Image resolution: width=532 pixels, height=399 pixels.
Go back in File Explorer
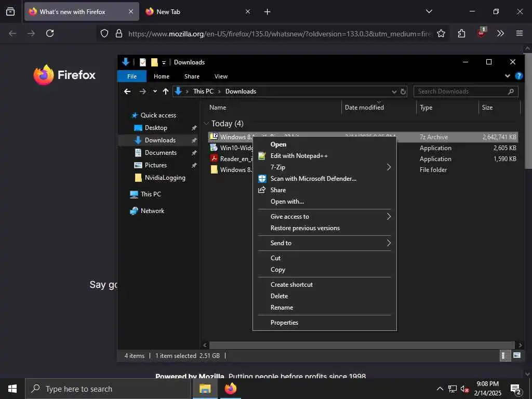127,91
